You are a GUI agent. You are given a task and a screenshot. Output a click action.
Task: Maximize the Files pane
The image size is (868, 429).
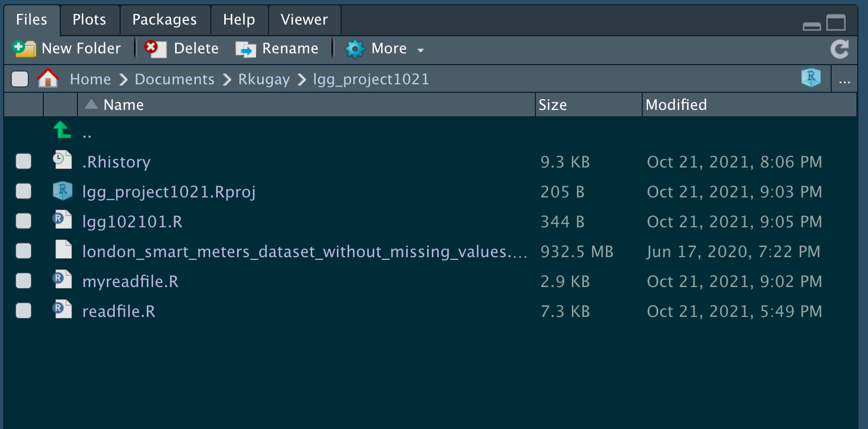coord(836,23)
